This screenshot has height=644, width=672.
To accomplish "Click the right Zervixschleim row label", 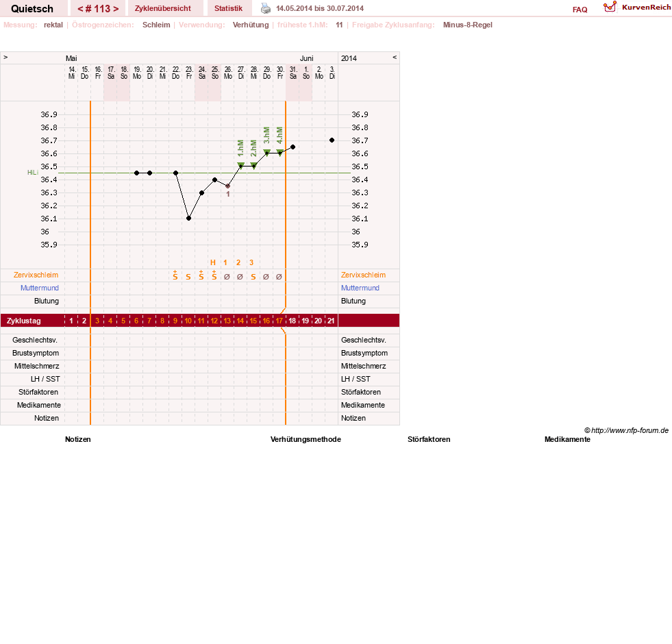I will [x=364, y=275].
